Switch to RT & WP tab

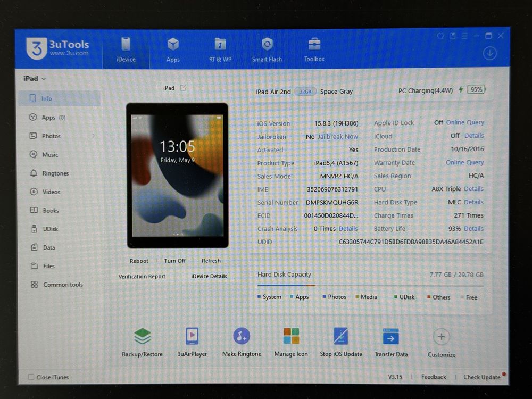pos(220,50)
